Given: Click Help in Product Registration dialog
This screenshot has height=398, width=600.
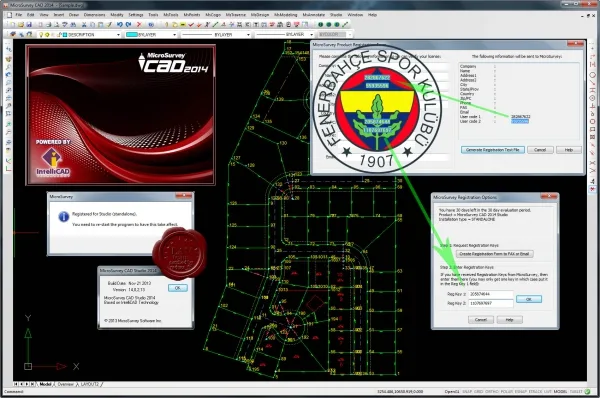Looking at the screenshot, I should click(569, 150).
